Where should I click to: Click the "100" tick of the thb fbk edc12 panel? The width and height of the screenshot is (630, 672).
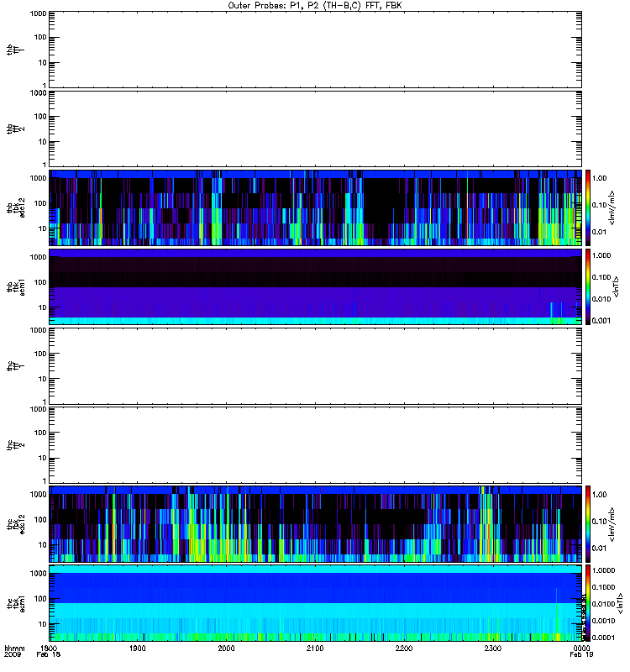click(x=40, y=203)
